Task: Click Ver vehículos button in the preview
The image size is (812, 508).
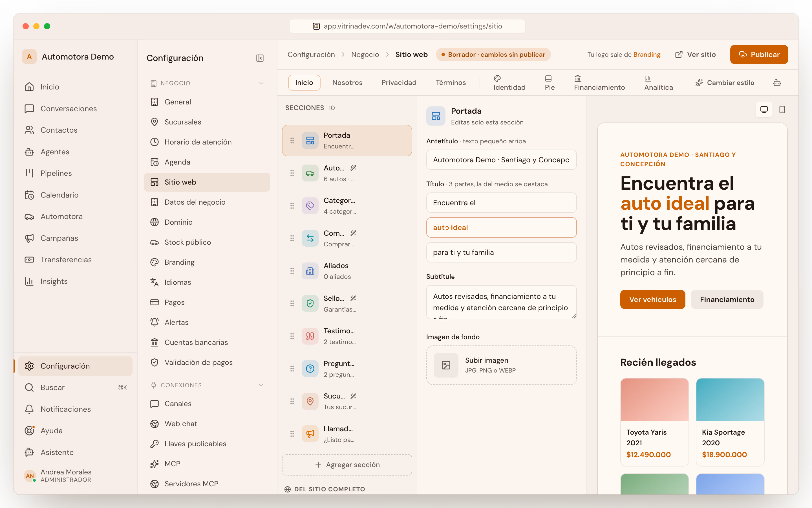Action: pos(653,299)
